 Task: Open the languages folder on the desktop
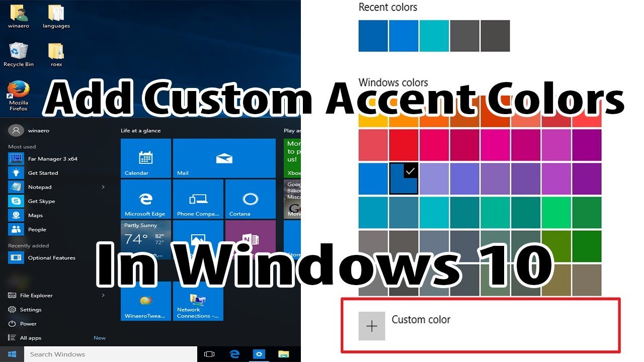coord(56,16)
